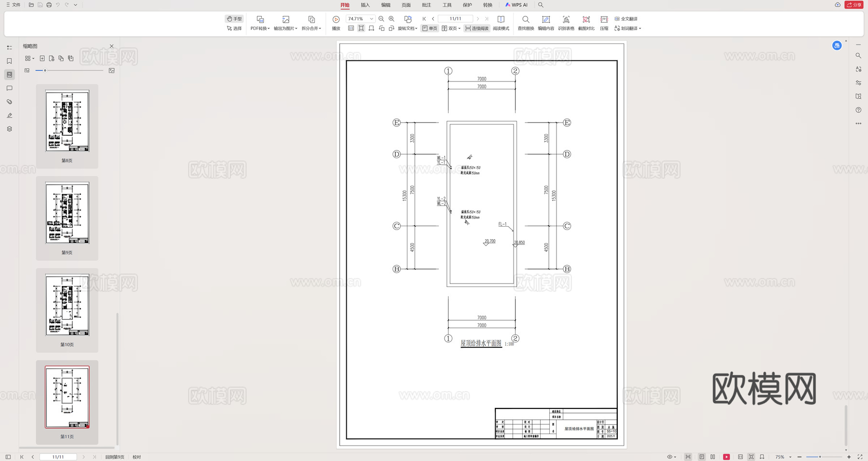The image size is (868, 461).
Task: Start the slideshow play icon in toolbar
Action: point(336,19)
